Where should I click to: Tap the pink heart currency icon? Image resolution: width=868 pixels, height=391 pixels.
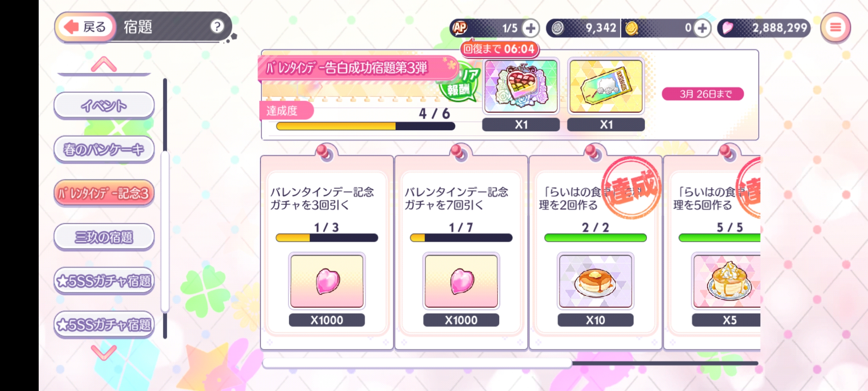pos(728,28)
